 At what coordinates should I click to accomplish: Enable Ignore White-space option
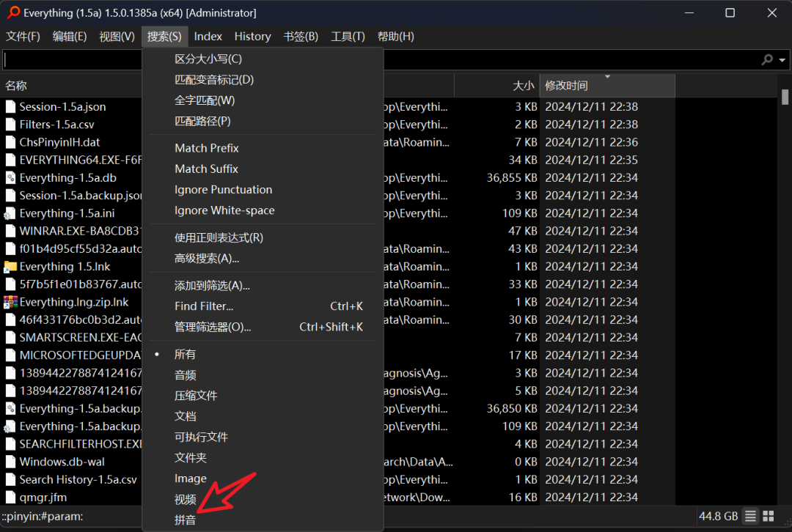pyautogui.click(x=263, y=210)
